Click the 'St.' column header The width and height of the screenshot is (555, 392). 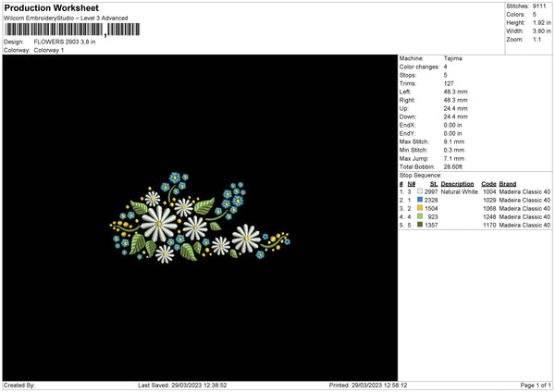(434, 184)
